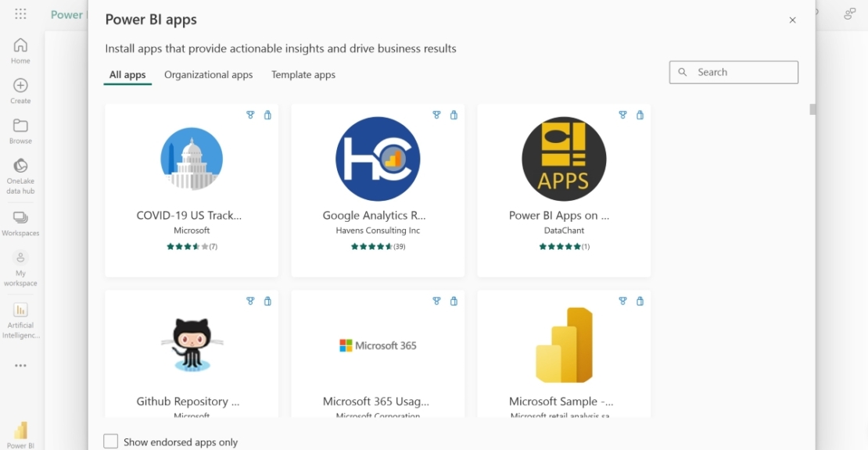Select the Workspaces icon
Image resolution: width=868 pixels, height=450 pixels.
click(x=20, y=217)
